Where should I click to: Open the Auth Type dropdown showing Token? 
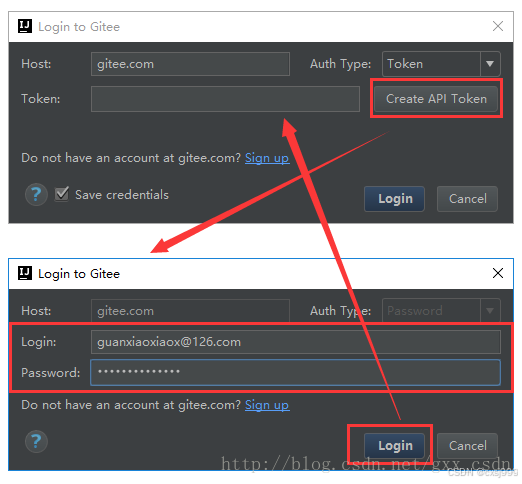(441, 64)
